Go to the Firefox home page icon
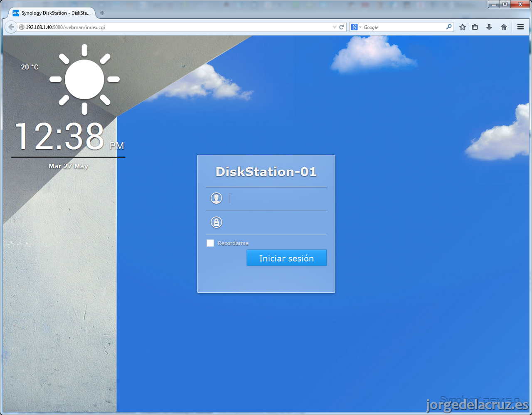Screen dimensions: 532x415 504,27
